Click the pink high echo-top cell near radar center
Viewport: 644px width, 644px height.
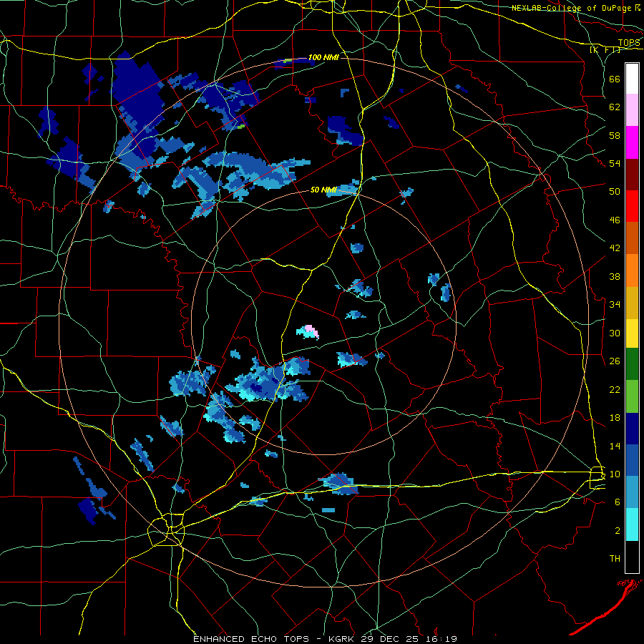tap(311, 331)
